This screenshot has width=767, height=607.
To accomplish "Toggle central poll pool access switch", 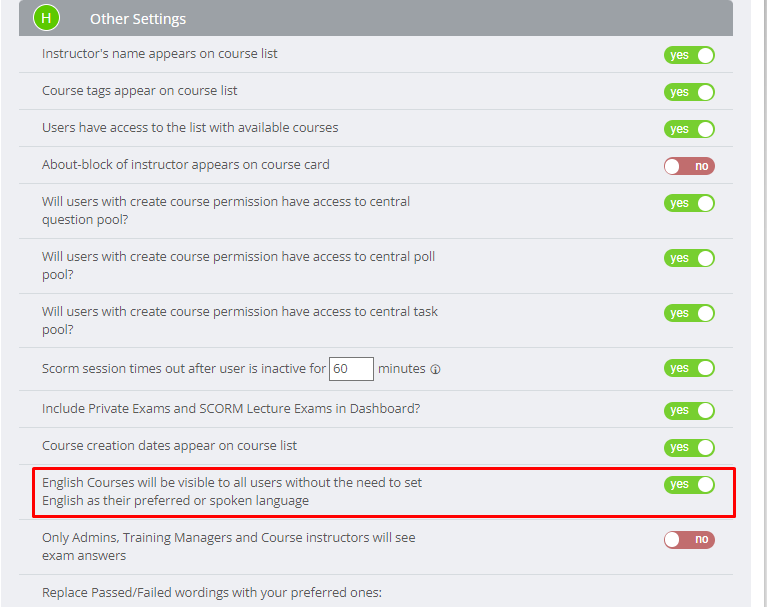I will (689, 258).
